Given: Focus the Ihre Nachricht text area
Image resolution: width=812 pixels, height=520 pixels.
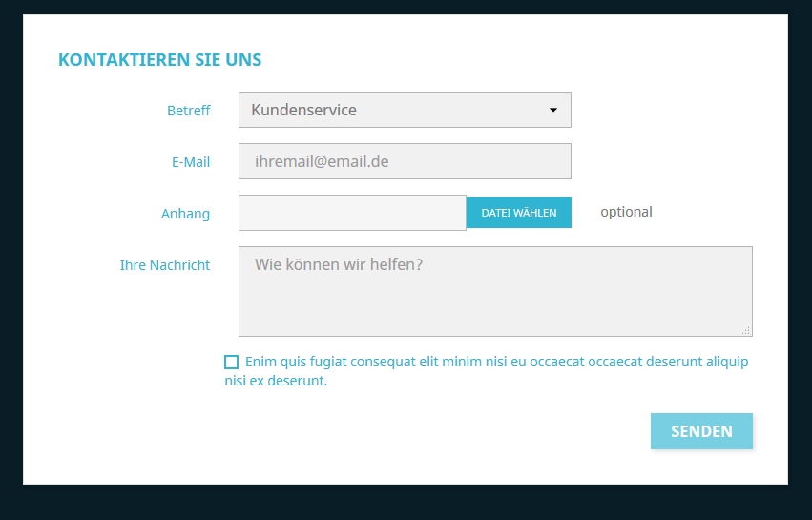Looking at the screenshot, I should tap(495, 292).
